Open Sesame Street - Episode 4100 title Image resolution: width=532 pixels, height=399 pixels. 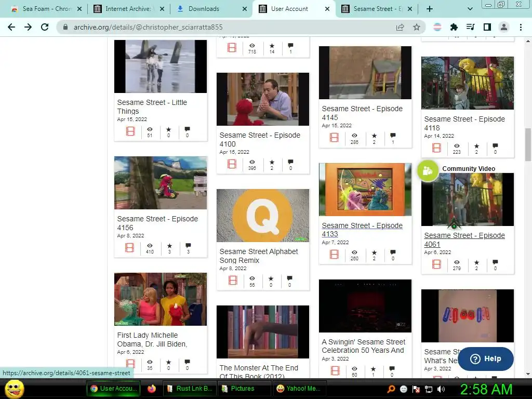(x=260, y=139)
